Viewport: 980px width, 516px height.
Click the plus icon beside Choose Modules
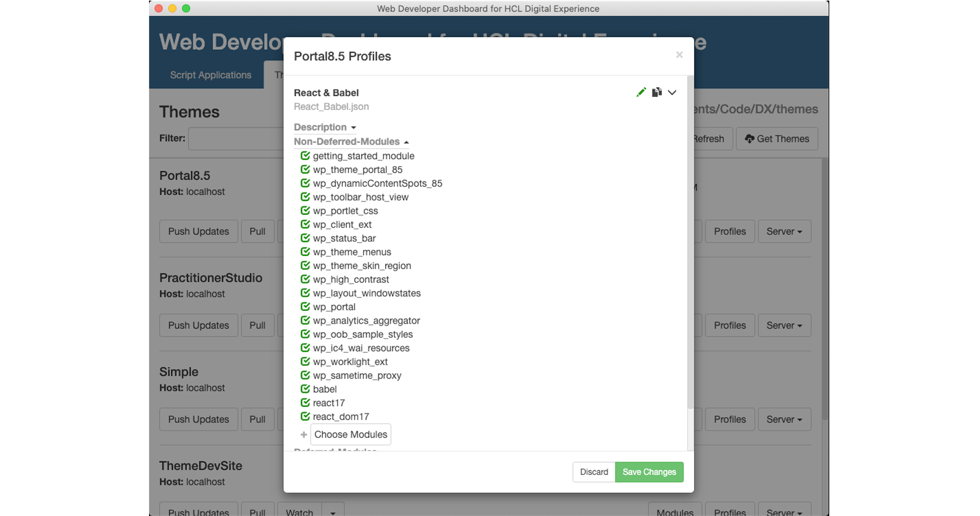click(304, 435)
